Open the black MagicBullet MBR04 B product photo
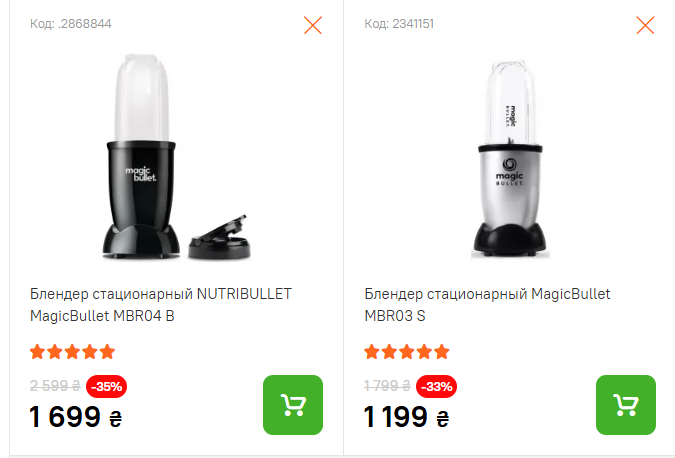 176,157
